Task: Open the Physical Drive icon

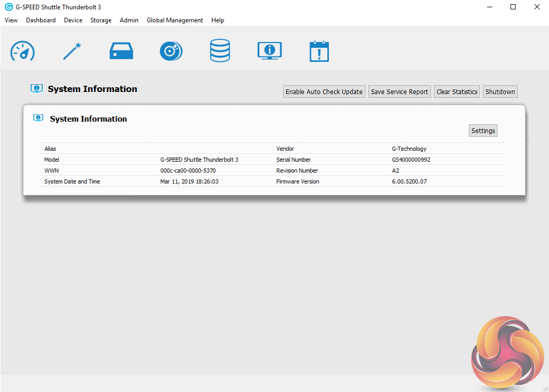Action: [121, 51]
